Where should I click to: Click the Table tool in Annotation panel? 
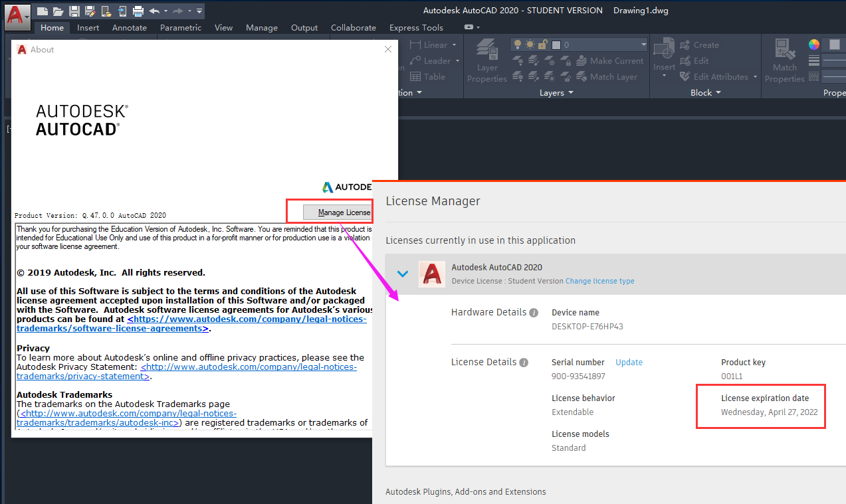[x=427, y=77]
